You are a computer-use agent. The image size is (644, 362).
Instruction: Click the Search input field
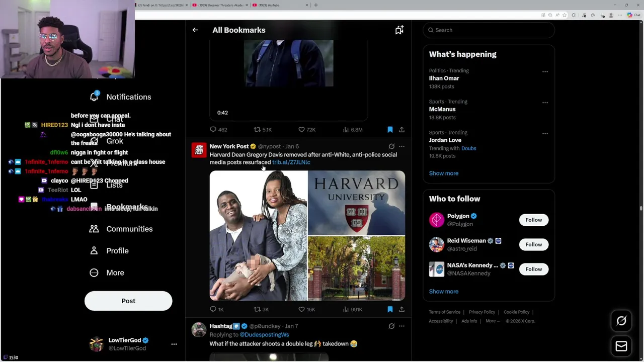pos(489,30)
